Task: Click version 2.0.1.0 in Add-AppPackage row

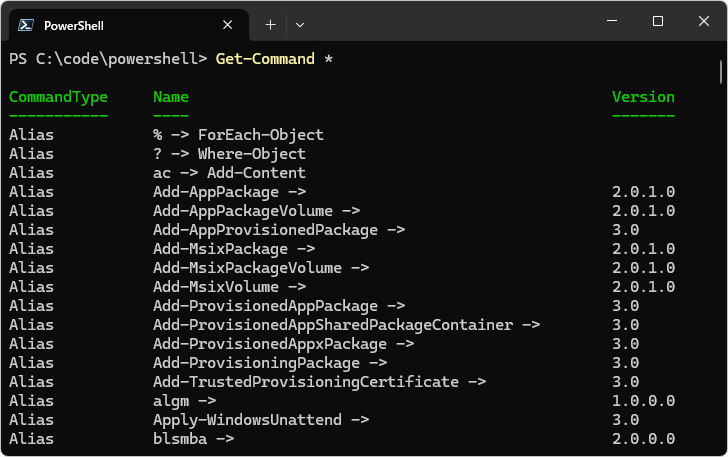Action: pos(644,192)
